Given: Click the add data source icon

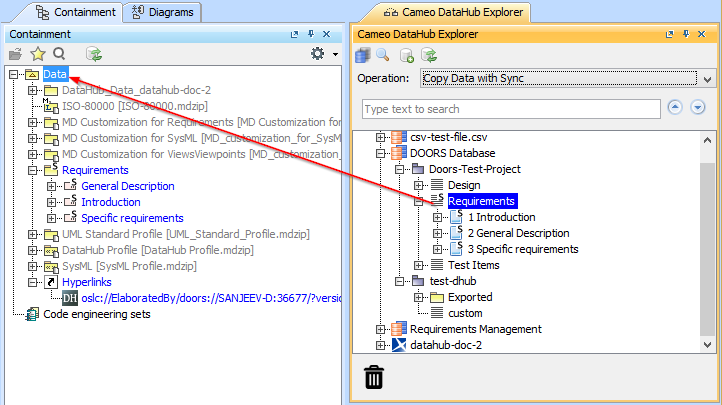Looking at the screenshot, I should (x=407, y=56).
